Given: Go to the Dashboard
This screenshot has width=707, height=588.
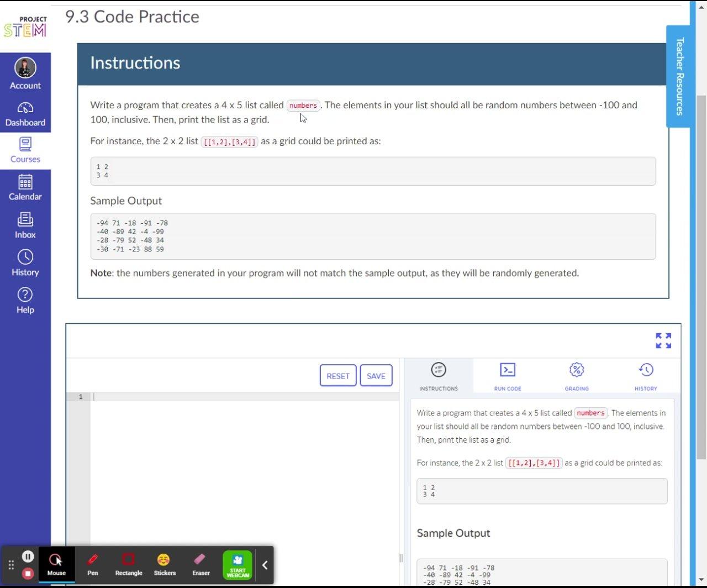Looking at the screenshot, I should tap(25, 114).
